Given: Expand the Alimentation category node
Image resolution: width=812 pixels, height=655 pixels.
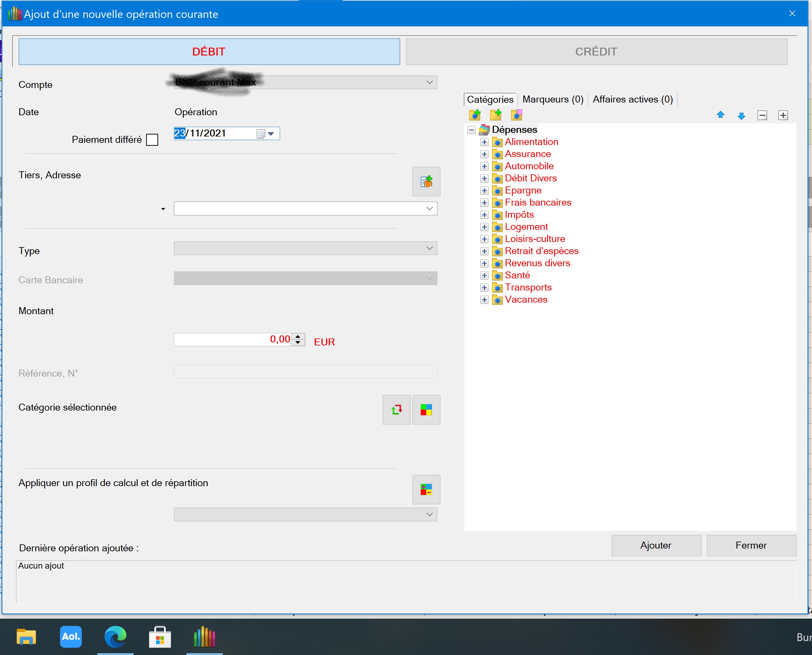Looking at the screenshot, I should click(484, 142).
